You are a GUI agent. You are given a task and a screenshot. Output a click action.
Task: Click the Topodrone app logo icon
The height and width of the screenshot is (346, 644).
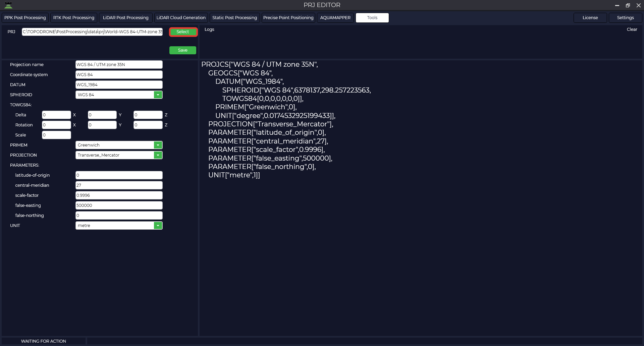(x=8, y=5)
